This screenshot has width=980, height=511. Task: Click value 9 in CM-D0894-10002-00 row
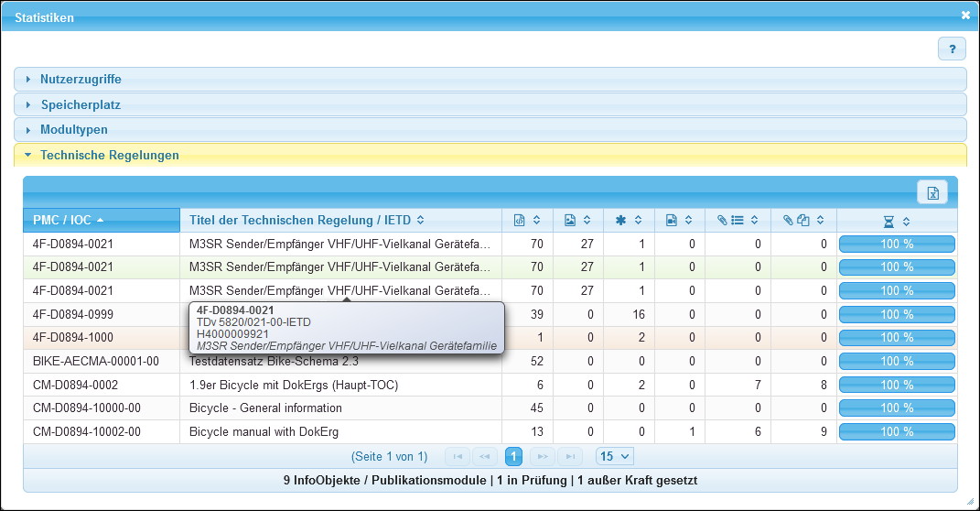824,431
